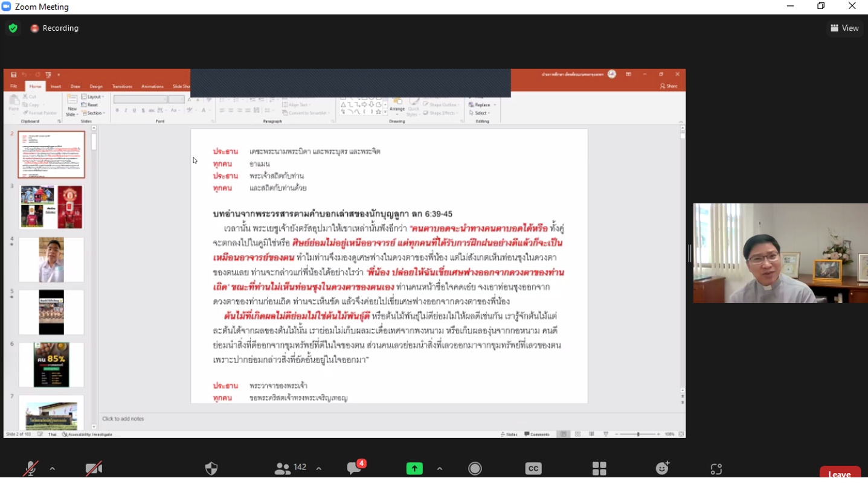The height and width of the screenshot is (487, 868).
Task: Select the Transitions ribbon tab
Action: (x=122, y=86)
